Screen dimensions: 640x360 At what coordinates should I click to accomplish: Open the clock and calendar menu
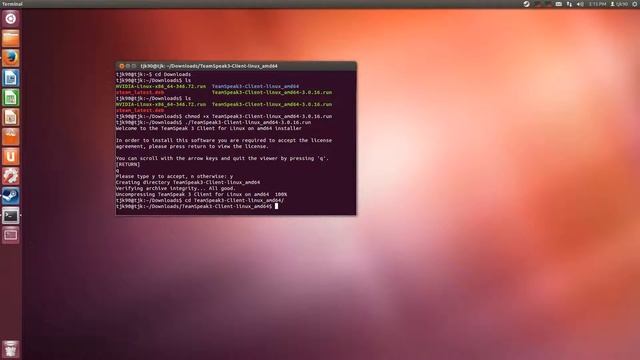click(598, 4)
